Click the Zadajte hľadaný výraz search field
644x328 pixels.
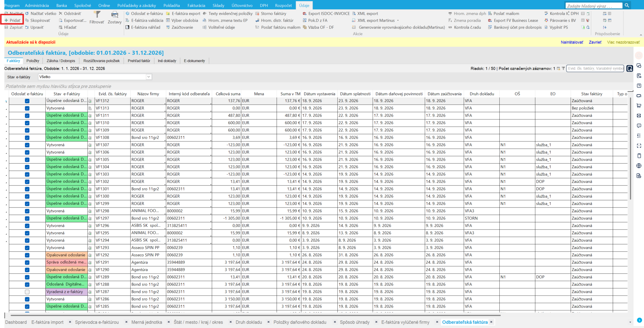point(594,6)
